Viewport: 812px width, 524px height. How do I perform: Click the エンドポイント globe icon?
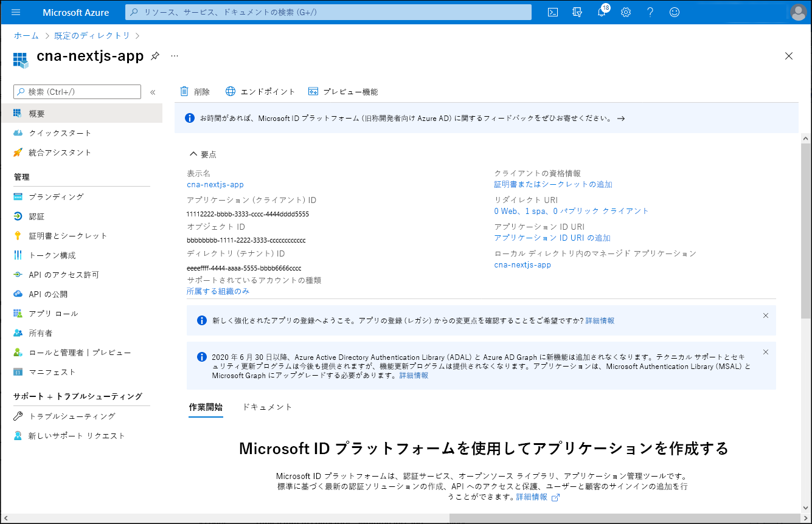231,92
